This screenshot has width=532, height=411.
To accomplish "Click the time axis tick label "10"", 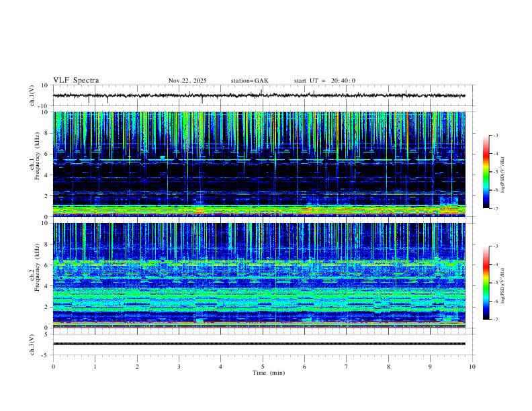I will click(x=472, y=367).
